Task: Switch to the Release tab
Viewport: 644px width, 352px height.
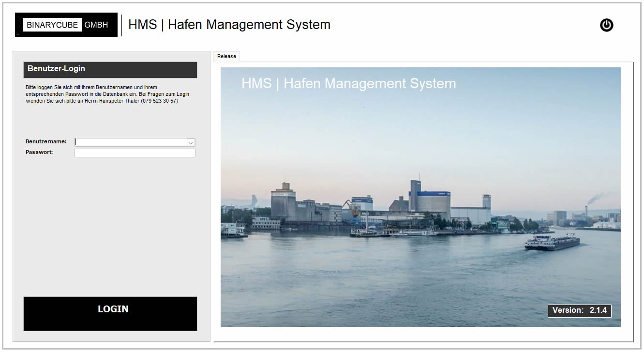Action: pyautogui.click(x=226, y=57)
